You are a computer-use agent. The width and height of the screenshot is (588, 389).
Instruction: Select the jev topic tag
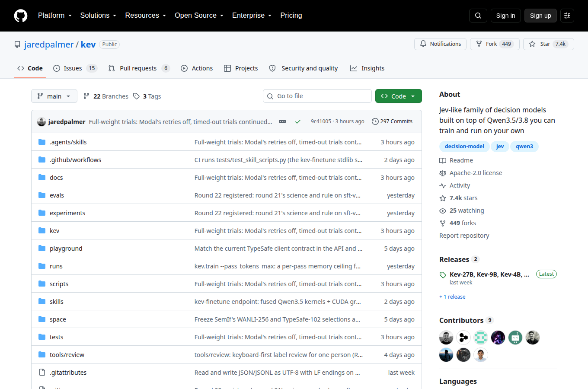point(500,147)
